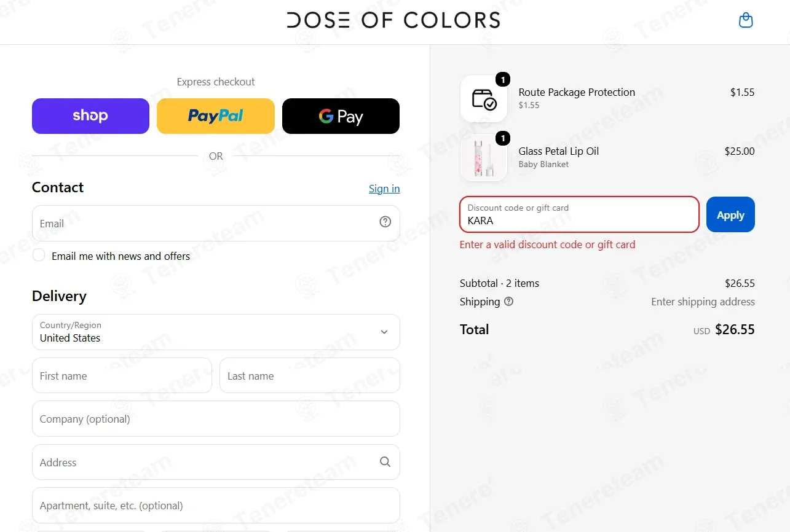Image resolution: width=790 pixels, height=532 pixels.
Task: Click the invalid discount code error message
Action: tap(547, 244)
